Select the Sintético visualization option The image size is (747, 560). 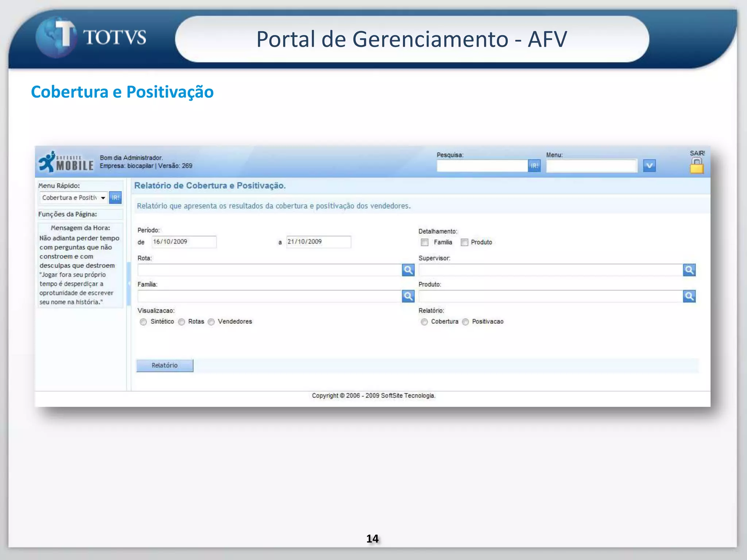click(143, 322)
